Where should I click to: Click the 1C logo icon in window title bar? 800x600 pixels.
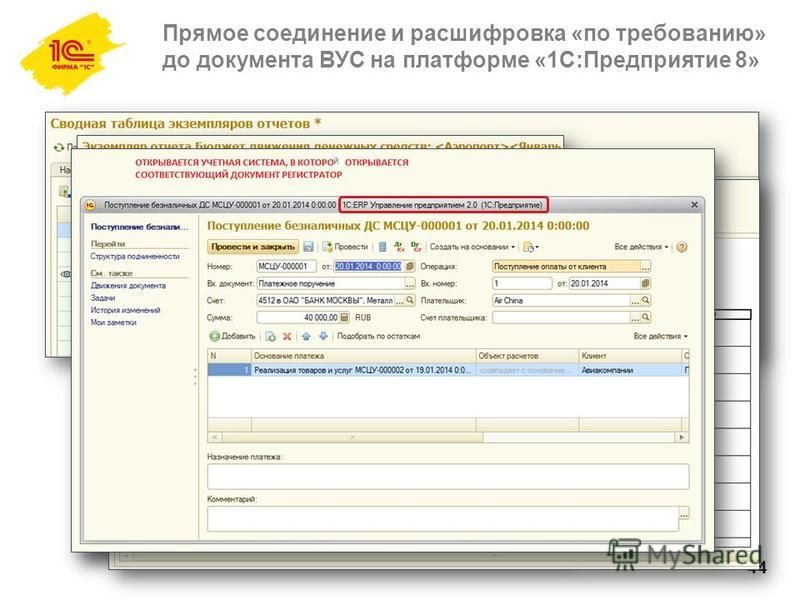pos(90,205)
